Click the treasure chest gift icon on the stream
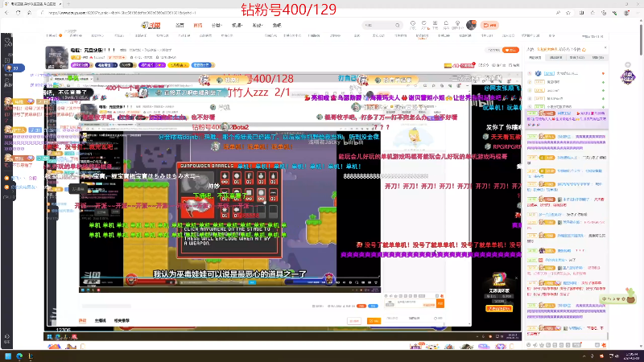This screenshot has height=362, width=644. (x=499, y=280)
